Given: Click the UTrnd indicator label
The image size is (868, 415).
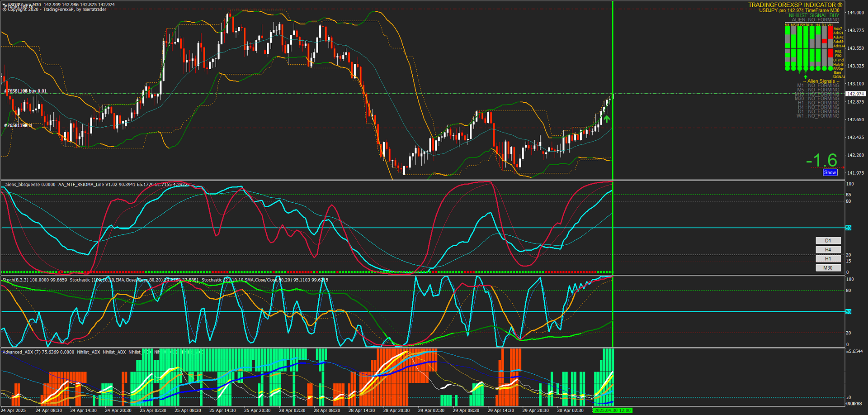Looking at the screenshot, I should click(x=838, y=60).
